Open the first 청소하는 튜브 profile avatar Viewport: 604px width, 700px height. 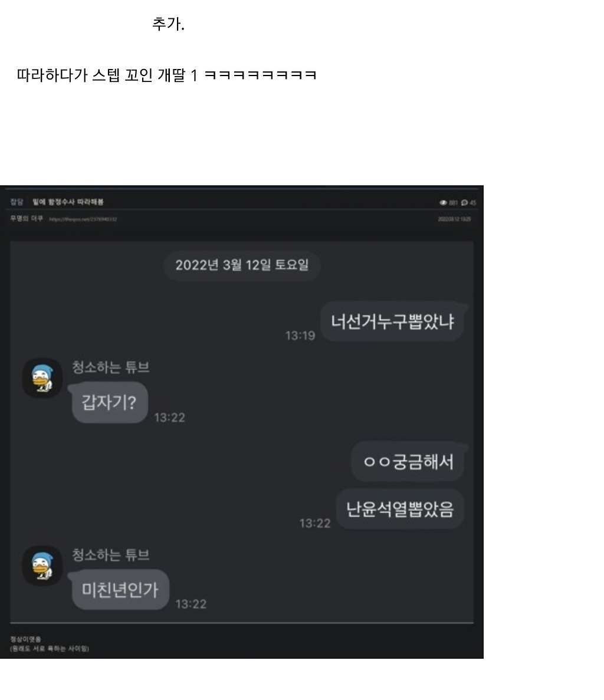[42, 377]
